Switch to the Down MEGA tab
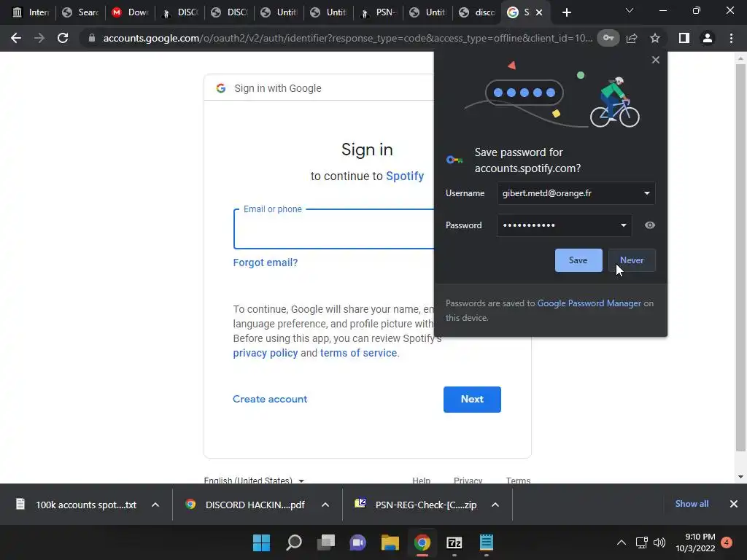Viewport: 747px width, 560px height. click(130, 12)
